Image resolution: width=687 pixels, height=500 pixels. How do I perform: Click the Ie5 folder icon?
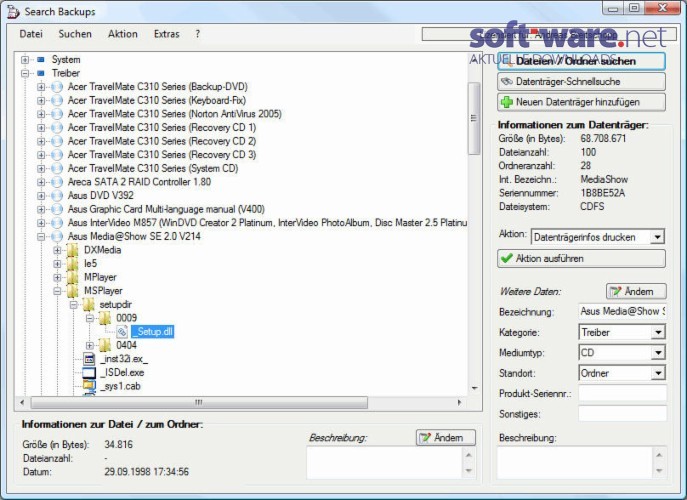tap(73, 264)
